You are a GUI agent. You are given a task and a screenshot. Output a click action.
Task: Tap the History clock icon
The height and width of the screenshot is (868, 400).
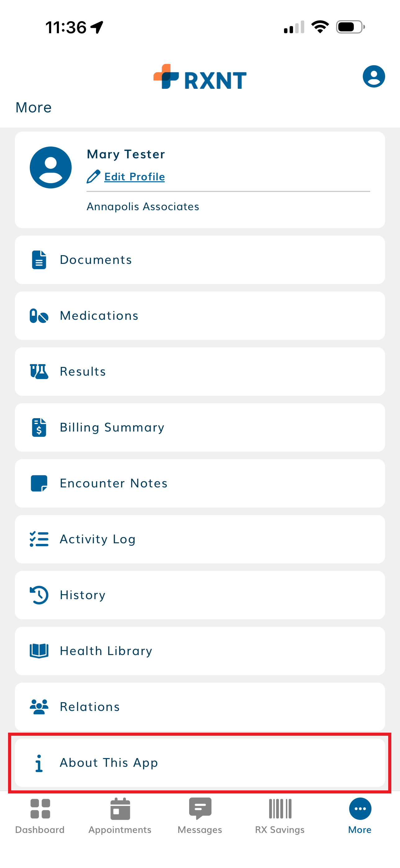39,595
